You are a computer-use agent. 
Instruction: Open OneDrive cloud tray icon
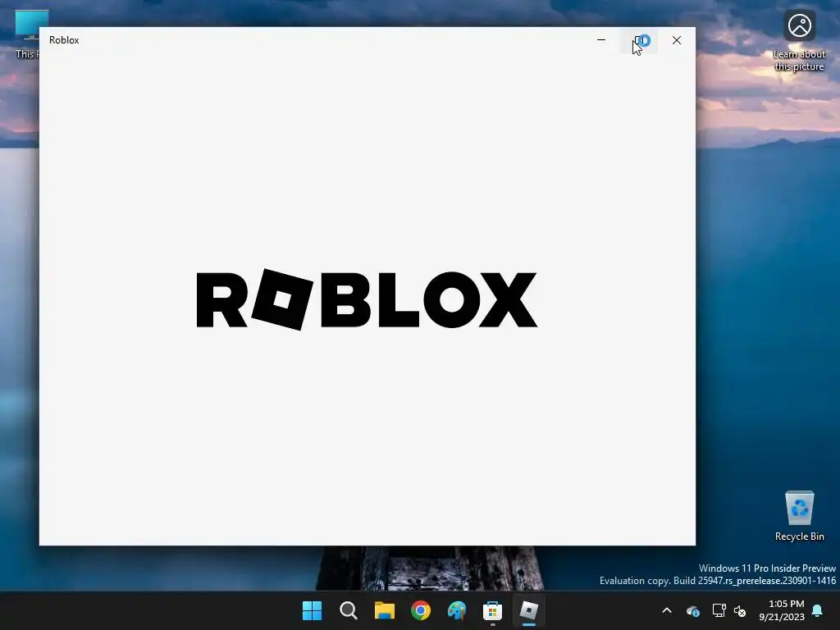point(692,610)
